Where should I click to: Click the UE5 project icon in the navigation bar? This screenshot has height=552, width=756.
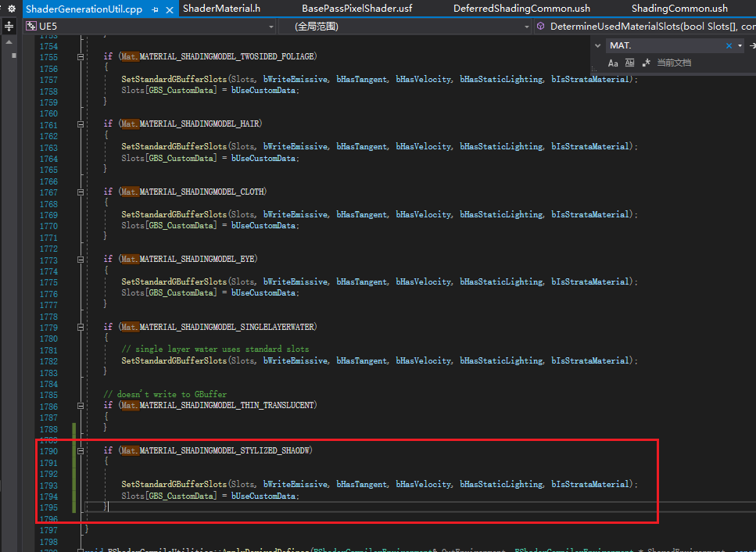pyautogui.click(x=30, y=26)
